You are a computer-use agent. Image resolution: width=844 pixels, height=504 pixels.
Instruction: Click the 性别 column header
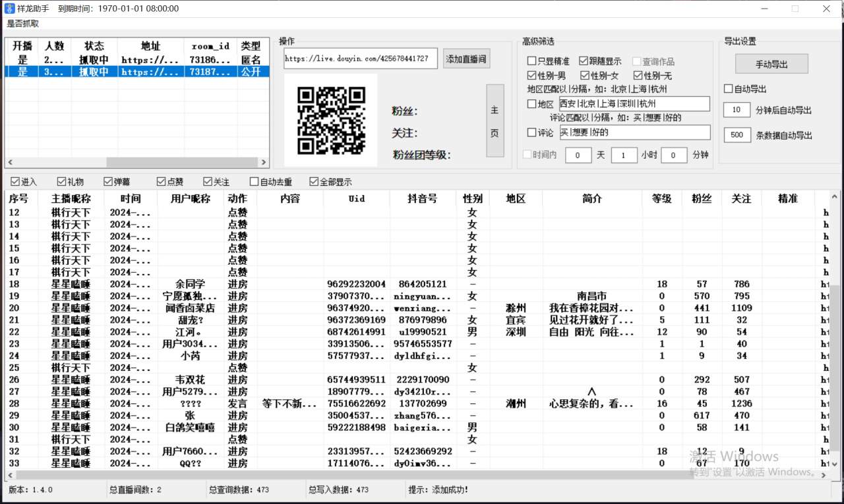[x=472, y=198]
